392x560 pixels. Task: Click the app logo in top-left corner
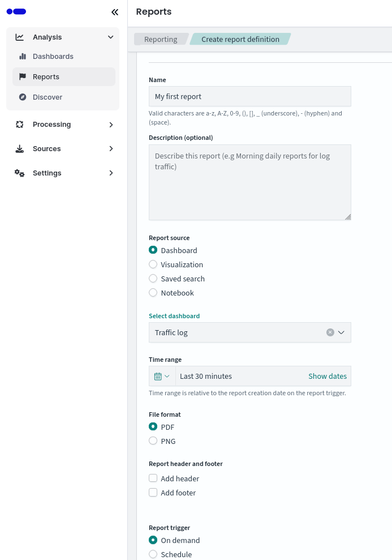point(16,11)
